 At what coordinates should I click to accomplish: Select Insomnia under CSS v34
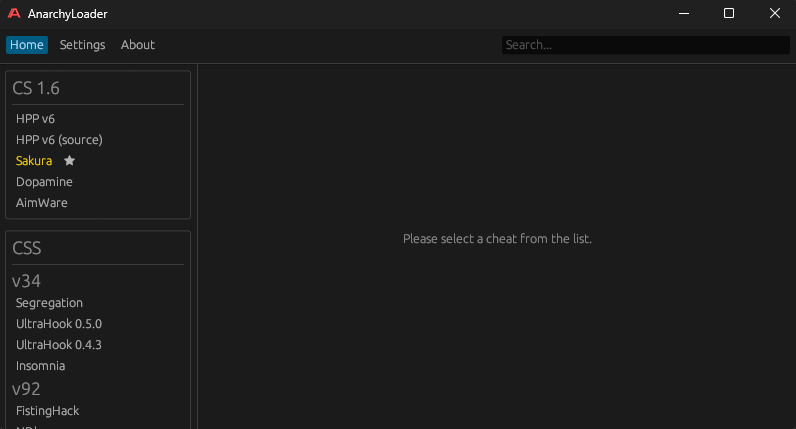(41, 366)
